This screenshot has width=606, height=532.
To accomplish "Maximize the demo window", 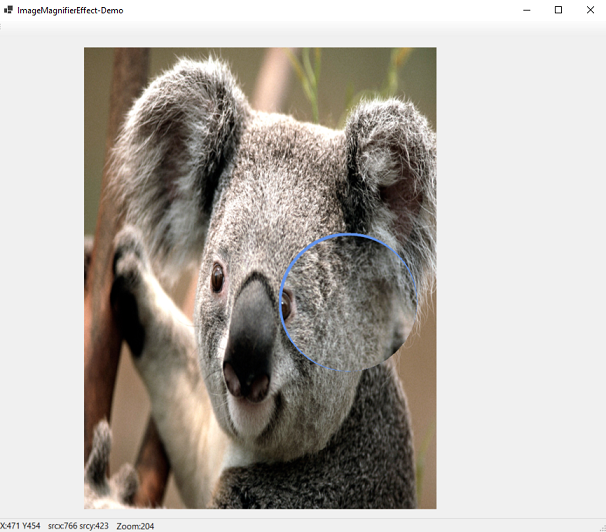I will pos(558,10).
